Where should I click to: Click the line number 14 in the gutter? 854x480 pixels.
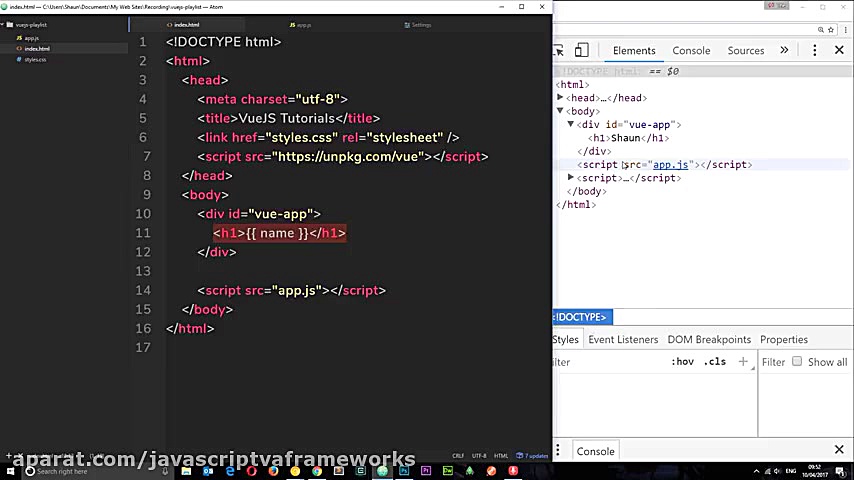[143, 290]
